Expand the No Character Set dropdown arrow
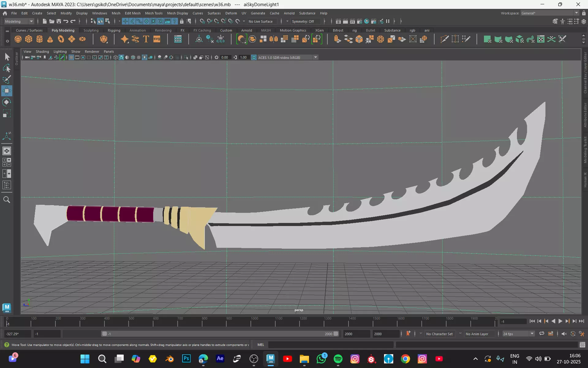This screenshot has width=588, height=368. coord(421,334)
